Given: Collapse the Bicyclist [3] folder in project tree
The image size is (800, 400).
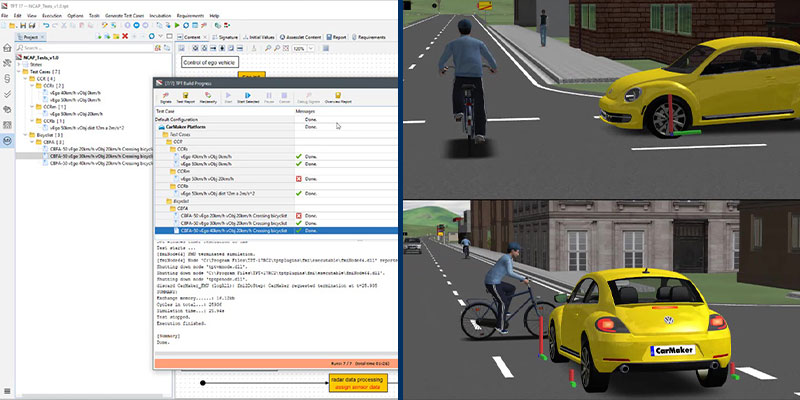Looking at the screenshot, I should (x=26, y=135).
